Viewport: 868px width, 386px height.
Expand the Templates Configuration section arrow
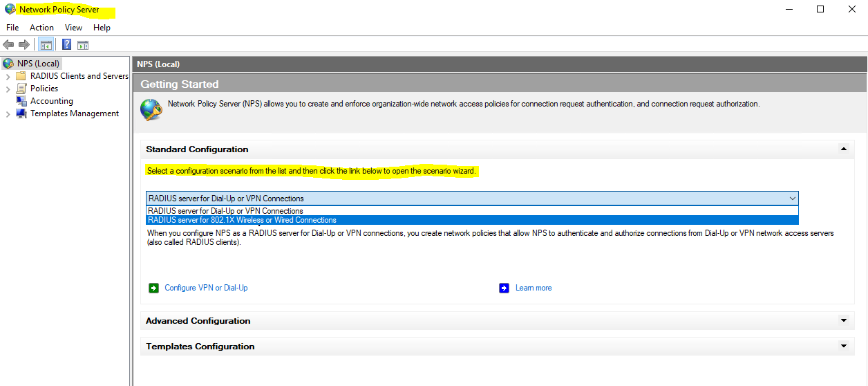(x=843, y=346)
